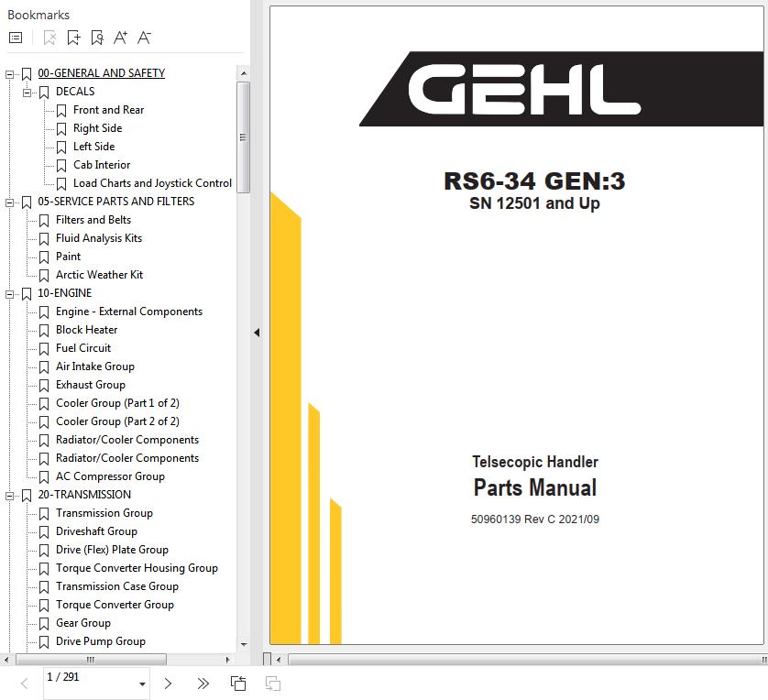The image size is (768, 700).
Task: Go to the next page arrow
Action: point(168,684)
